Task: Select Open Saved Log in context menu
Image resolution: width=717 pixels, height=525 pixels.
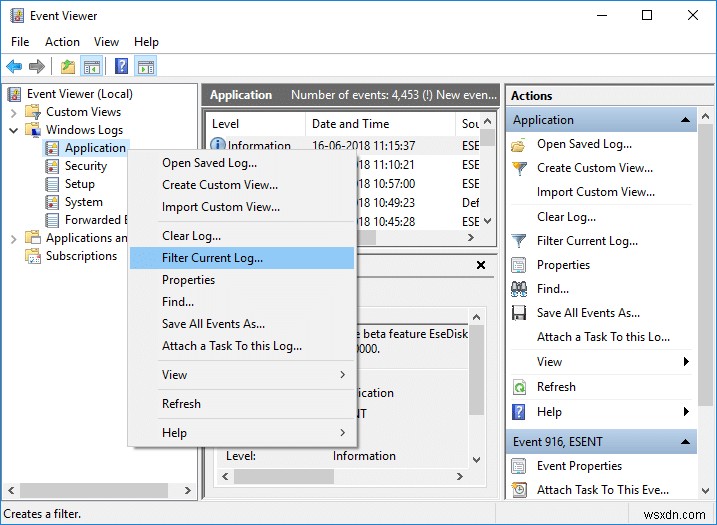Action: (x=242, y=163)
